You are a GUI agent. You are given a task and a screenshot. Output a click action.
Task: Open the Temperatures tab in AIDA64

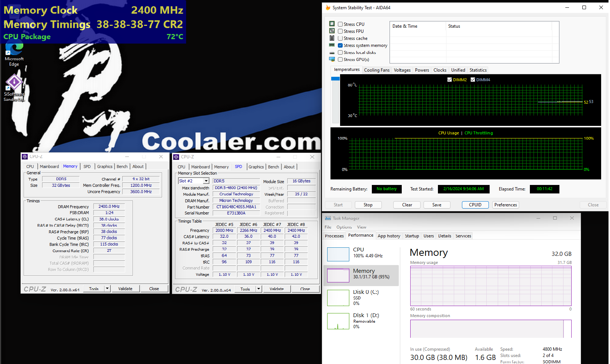point(346,70)
